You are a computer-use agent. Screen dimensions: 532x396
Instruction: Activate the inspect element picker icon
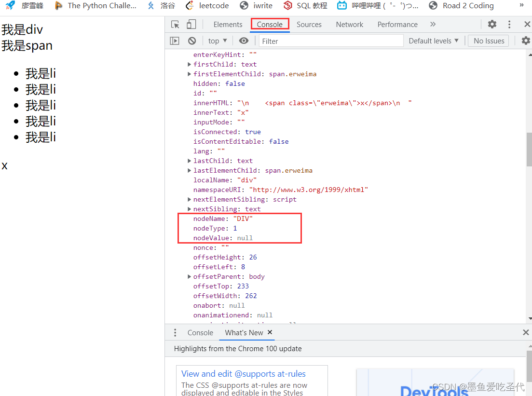[x=175, y=25]
